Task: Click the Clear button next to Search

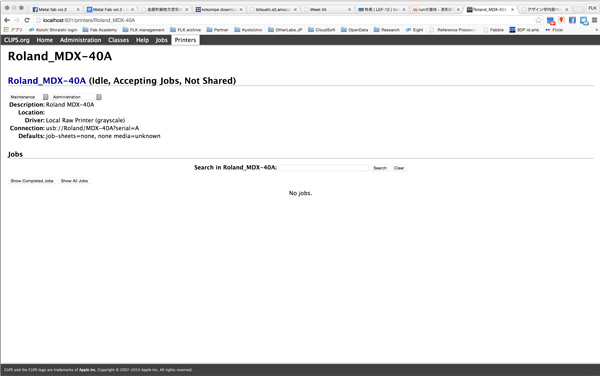Action: coord(399,168)
